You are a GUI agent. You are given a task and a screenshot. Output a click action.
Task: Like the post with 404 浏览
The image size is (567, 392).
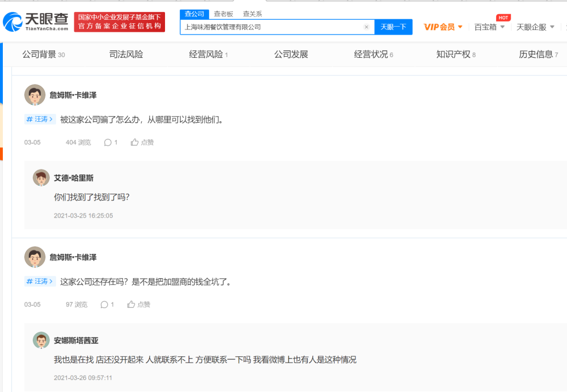[x=142, y=142]
